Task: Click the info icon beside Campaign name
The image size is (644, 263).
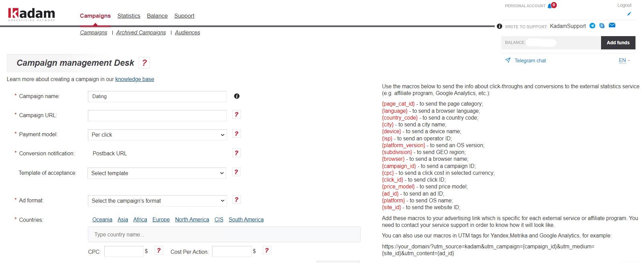Action: 237,96
